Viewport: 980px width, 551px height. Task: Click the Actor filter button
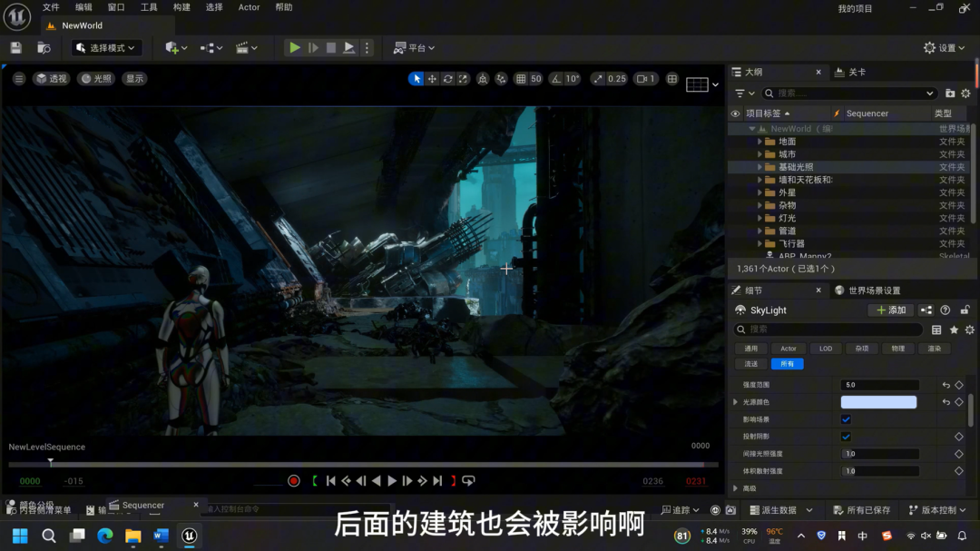pos(788,349)
